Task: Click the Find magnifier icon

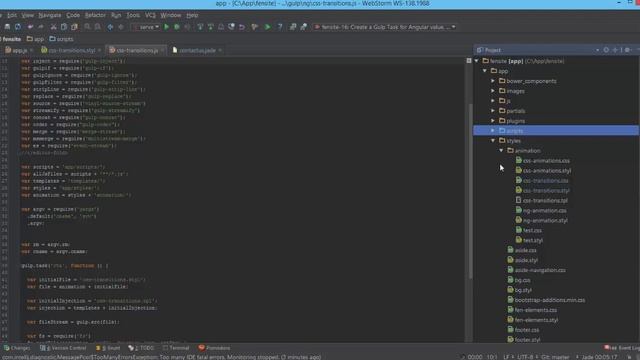Action: (87, 27)
